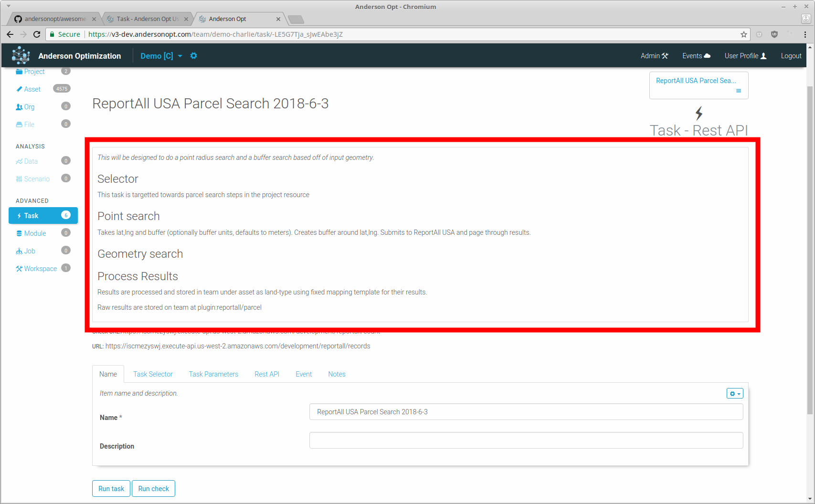Viewport: 815px width, 504px height.
Task: Click the URL reportall/records link text
Action: [x=238, y=346]
